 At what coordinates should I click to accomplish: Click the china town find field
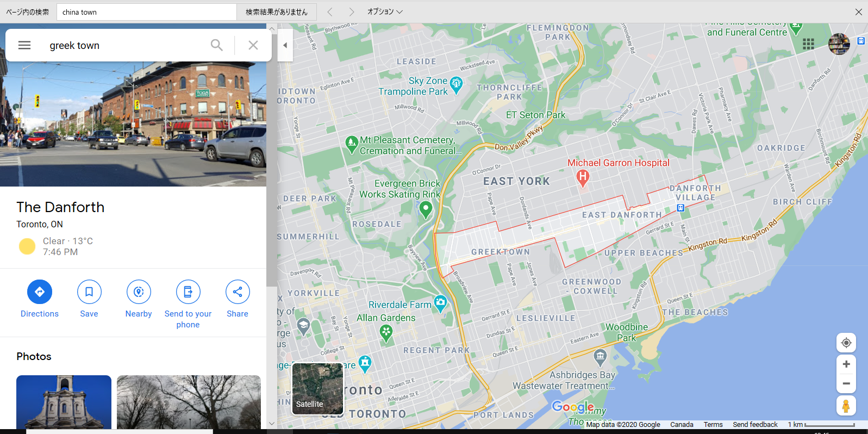pos(147,12)
